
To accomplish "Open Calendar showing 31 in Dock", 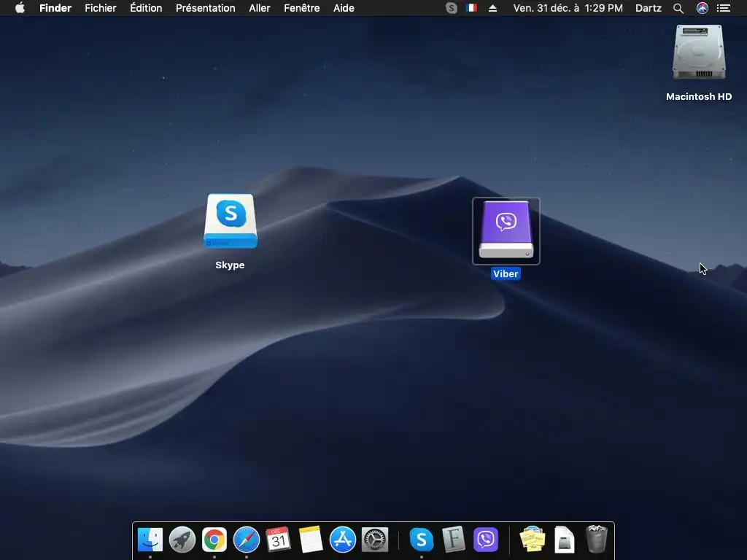I will pos(278,540).
